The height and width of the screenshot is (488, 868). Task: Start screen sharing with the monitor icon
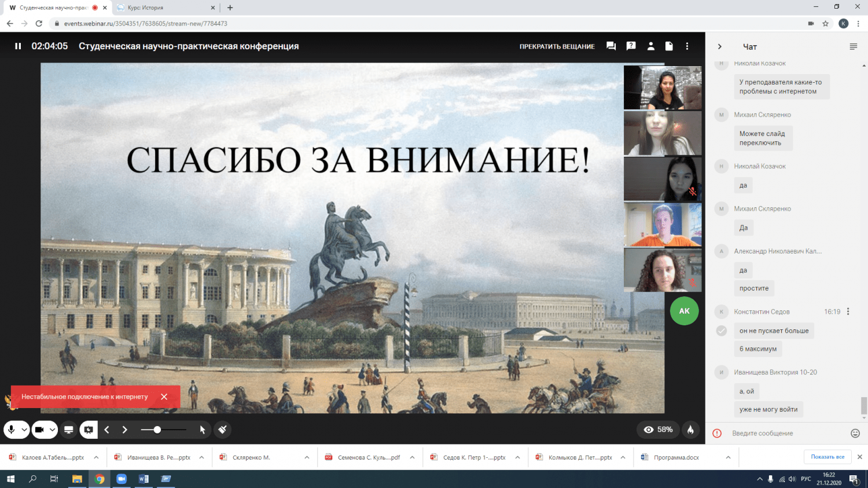click(68, 430)
